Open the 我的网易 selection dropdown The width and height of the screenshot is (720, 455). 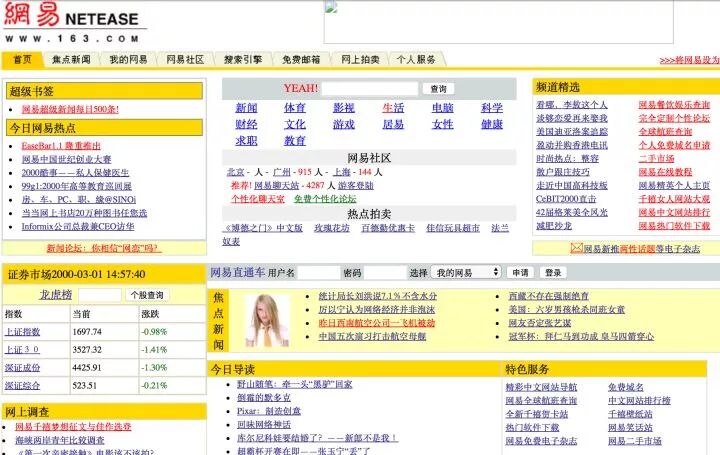pos(466,273)
